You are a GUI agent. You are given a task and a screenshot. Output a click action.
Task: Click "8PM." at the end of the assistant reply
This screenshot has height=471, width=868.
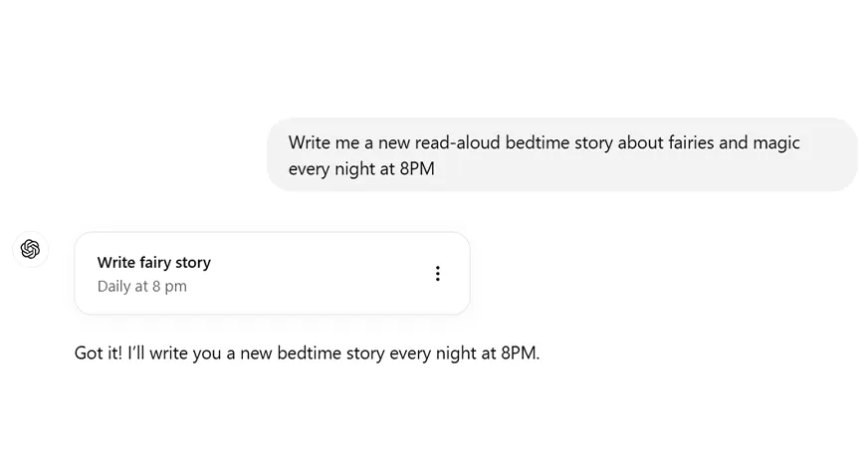tap(520, 353)
